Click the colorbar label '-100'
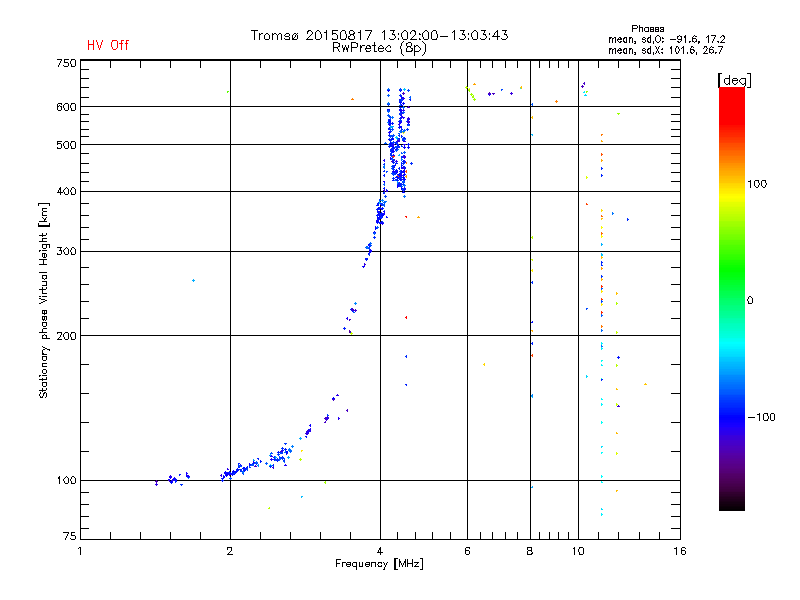 (761, 417)
